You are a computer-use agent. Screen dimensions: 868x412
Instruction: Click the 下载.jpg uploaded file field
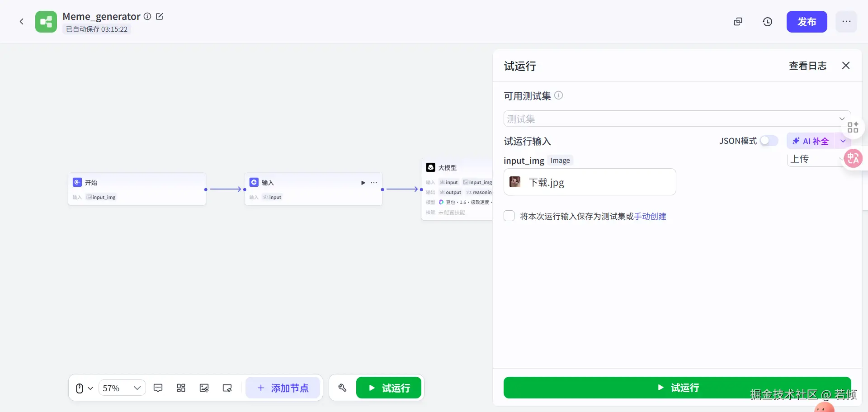[x=590, y=182]
